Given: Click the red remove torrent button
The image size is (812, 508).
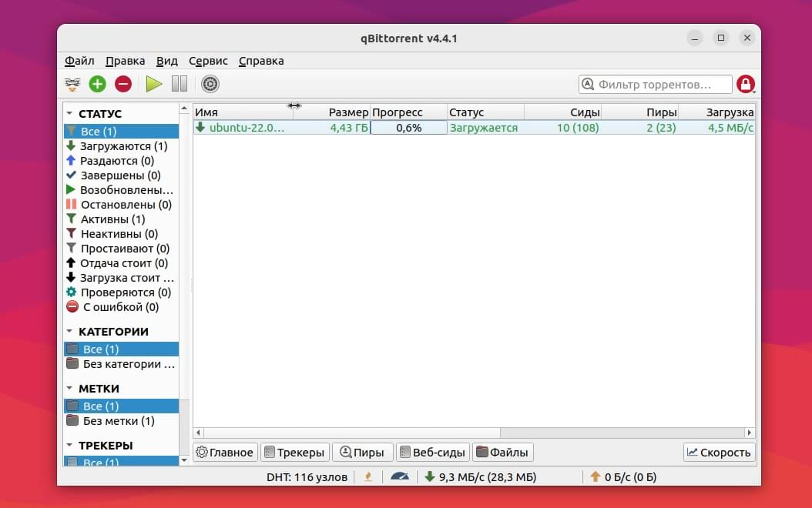Looking at the screenshot, I should 123,84.
